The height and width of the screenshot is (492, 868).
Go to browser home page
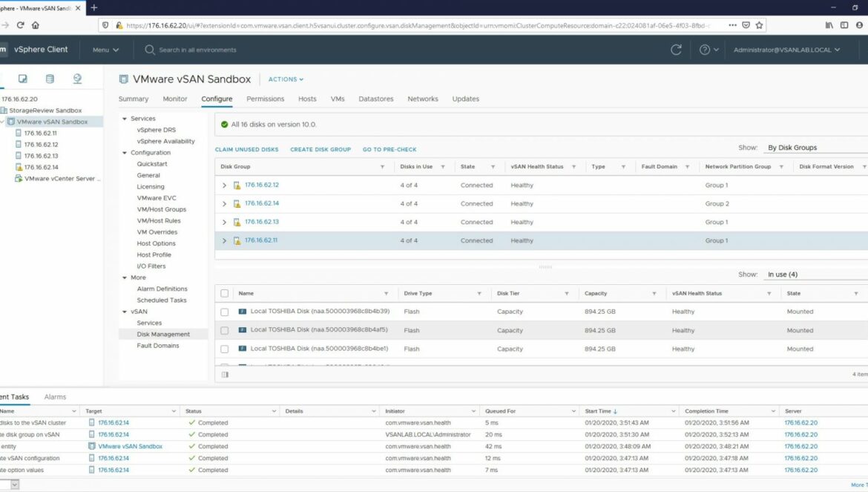[36, 25]
